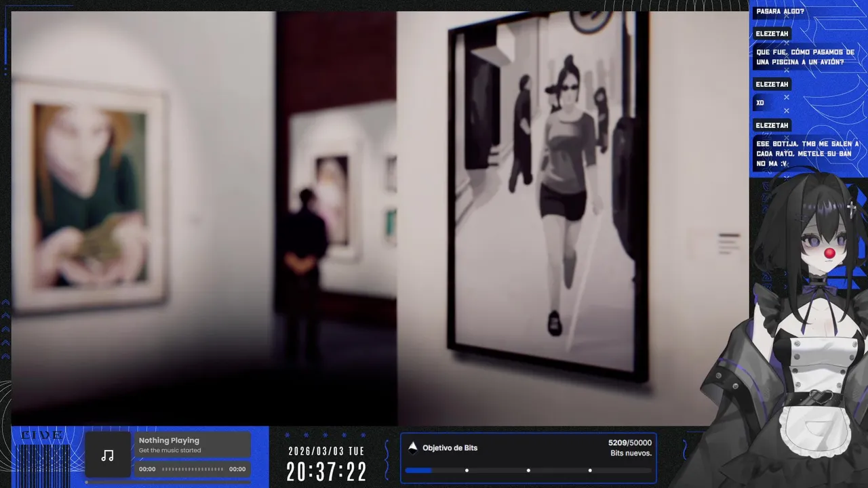Click the "20:37:22" clock

pyautogui.click(x=326, y=472)
